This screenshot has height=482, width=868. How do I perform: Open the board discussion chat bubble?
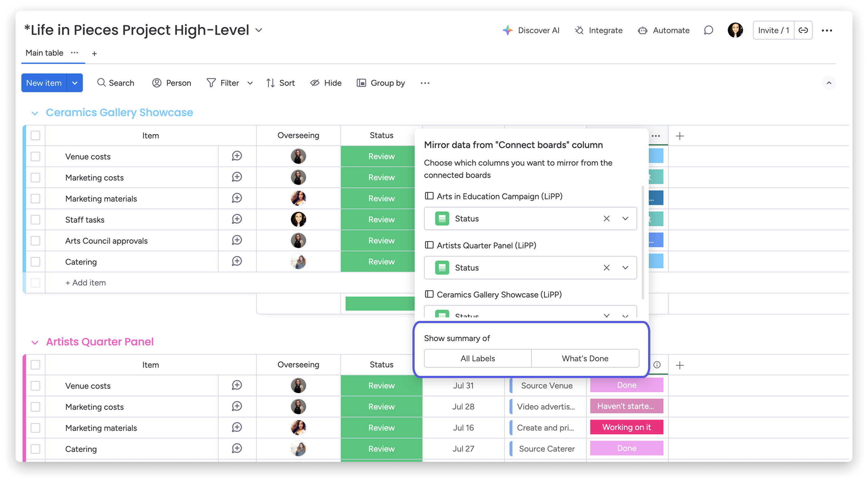(708, 30)
